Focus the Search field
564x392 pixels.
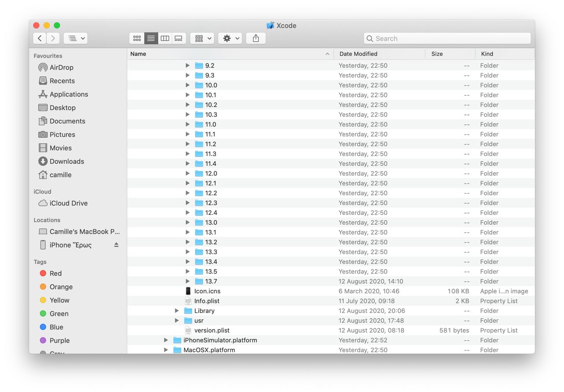(447, 38)
